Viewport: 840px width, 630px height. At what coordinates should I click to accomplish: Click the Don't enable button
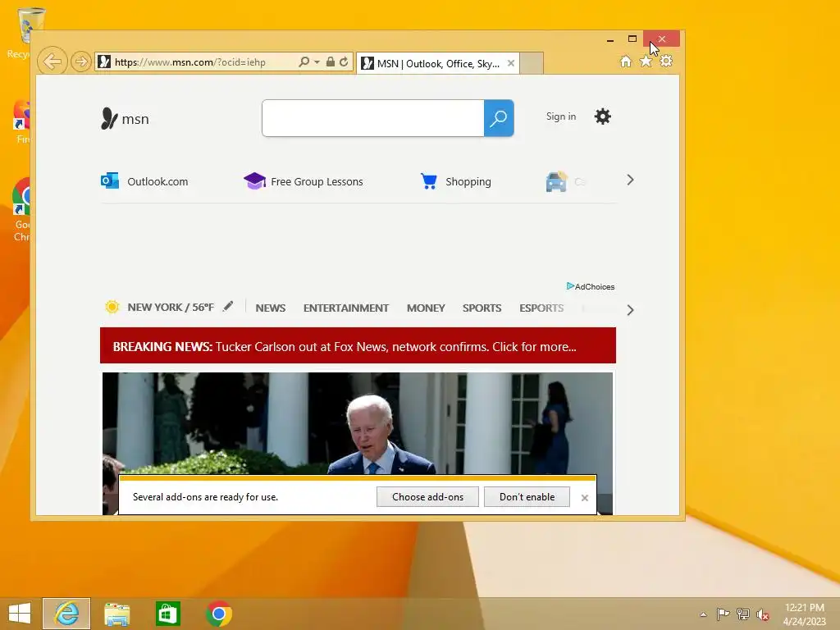pyautogui.click(x=527, y=497)
